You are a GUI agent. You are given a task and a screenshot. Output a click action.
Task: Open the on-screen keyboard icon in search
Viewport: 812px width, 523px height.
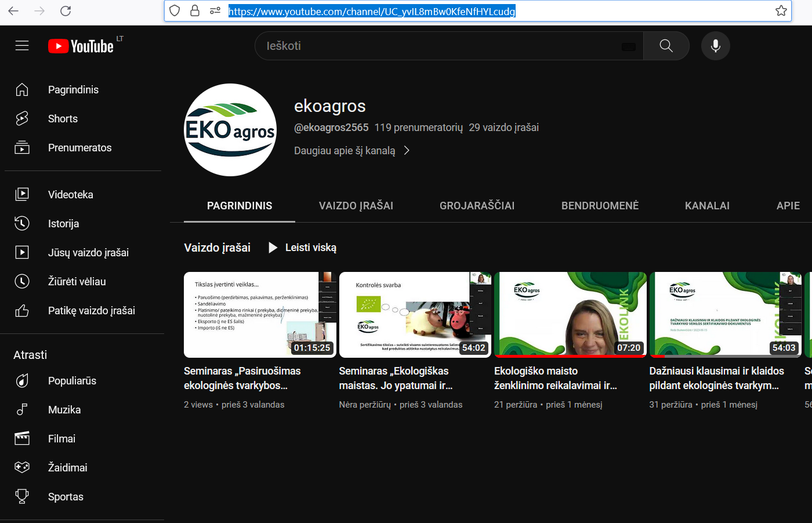pyautogui.click(x=629, y=46)
